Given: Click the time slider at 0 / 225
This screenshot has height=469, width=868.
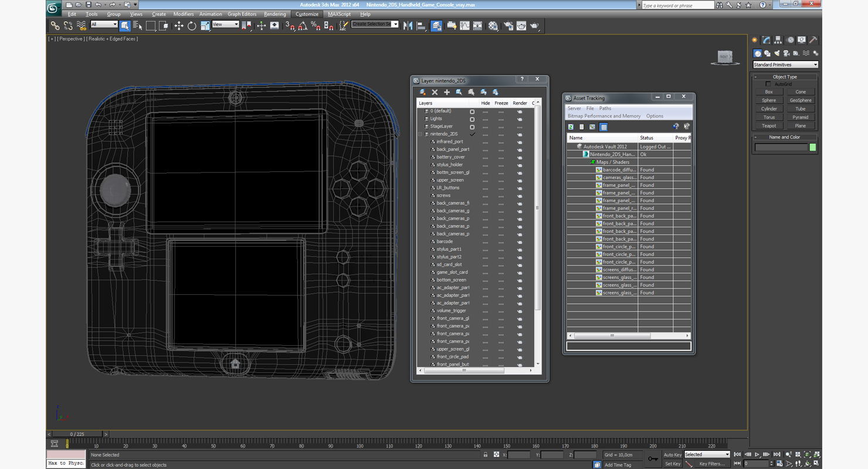Looking at the screenshot, I should (x=77, y=434).
